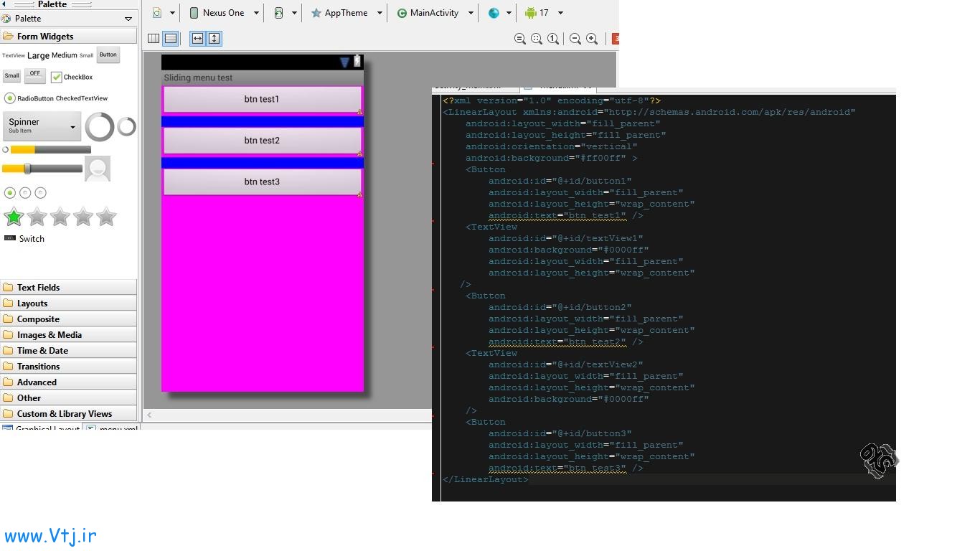Select the SeekBar slider widget
980x551 pixels.
pyautogui.click(x=42, y=169)
